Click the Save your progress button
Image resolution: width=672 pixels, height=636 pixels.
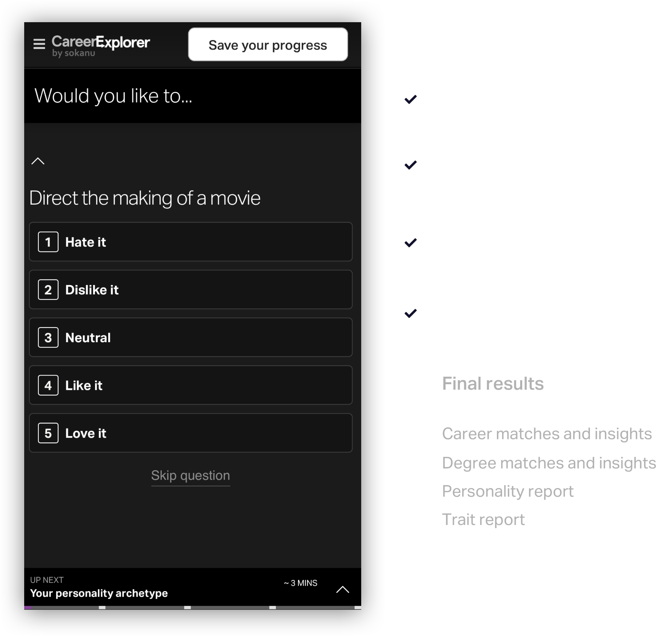point(269,45)
